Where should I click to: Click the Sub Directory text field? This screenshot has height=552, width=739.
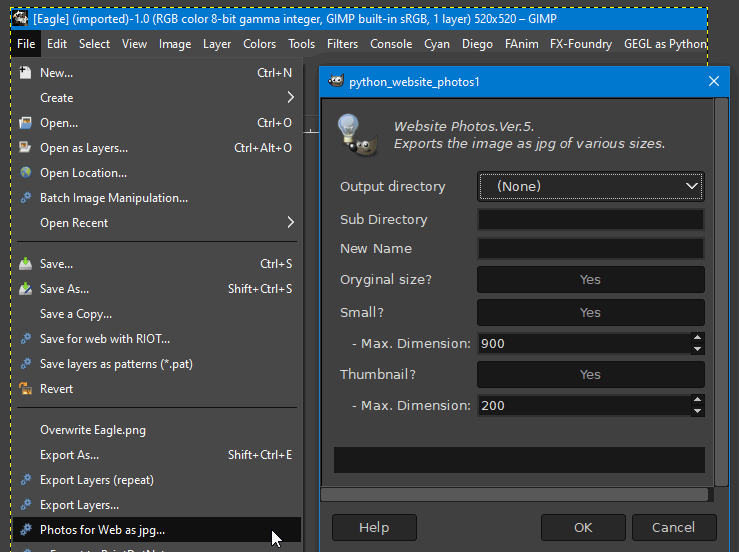591,220
